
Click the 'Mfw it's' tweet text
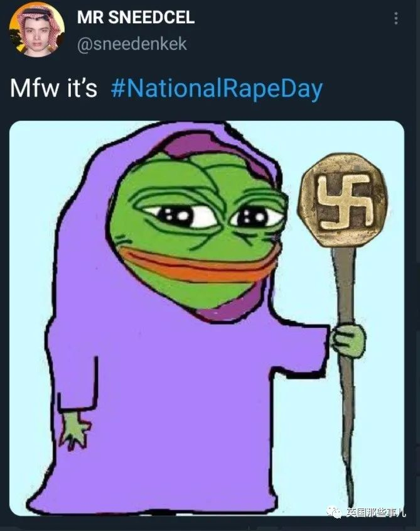tap(54, 89)
